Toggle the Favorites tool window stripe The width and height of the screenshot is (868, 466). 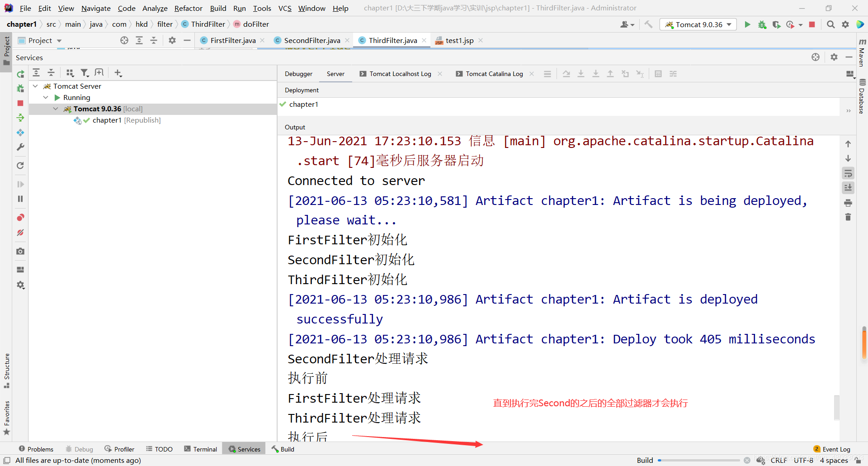point(6,418)
